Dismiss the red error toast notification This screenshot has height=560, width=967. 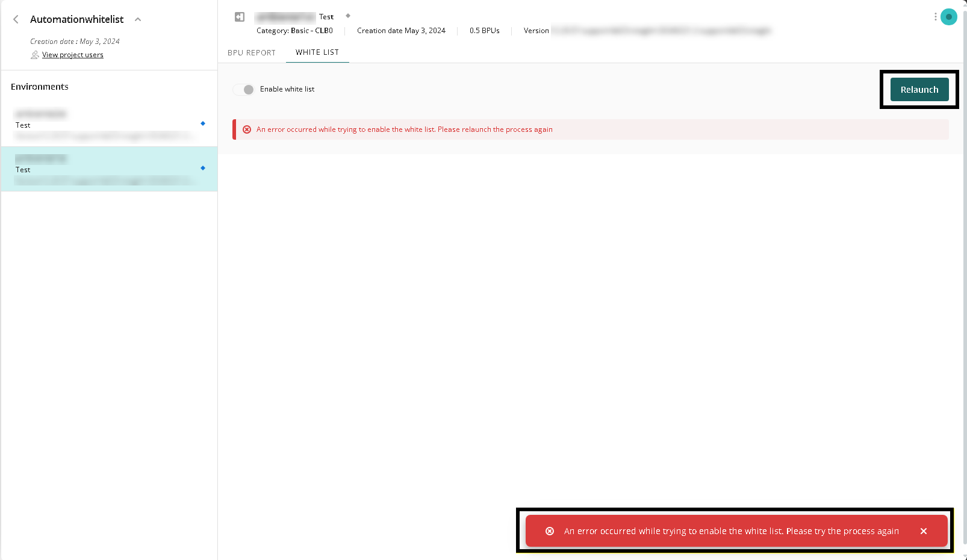coord(924,531)
